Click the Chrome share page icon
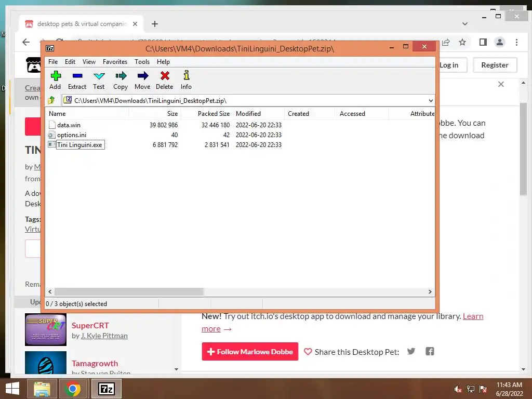This screenshot has width=532, height=399. (446, 42)
